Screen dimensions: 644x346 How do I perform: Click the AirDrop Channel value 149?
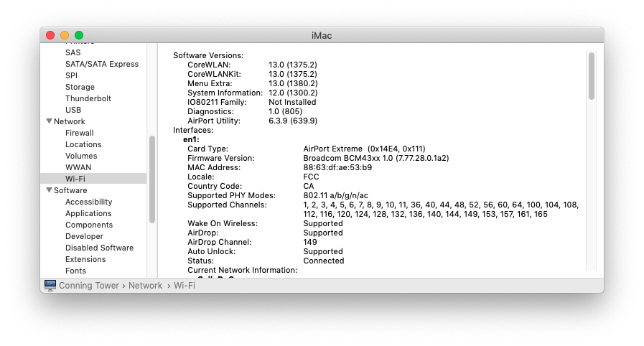310,242
